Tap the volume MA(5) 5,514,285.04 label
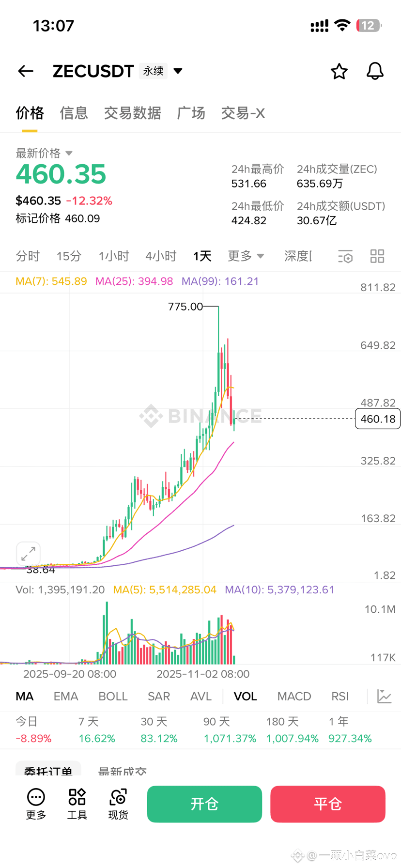This screenshot has width=401, height=868. [x=165, y=590]
